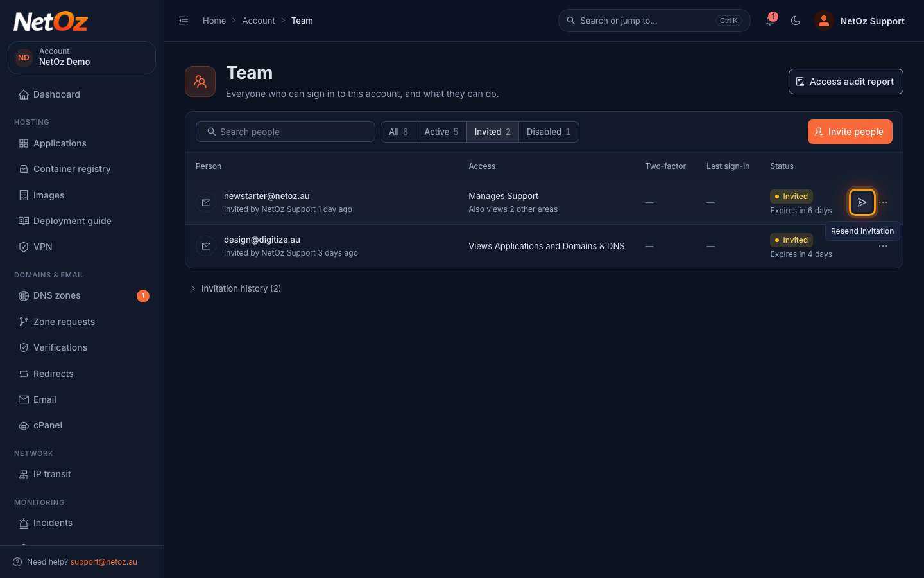This screenshot has height=578, width=924.
Task: Click newstarter@netoz.au email text
Action: coord(267,196)
